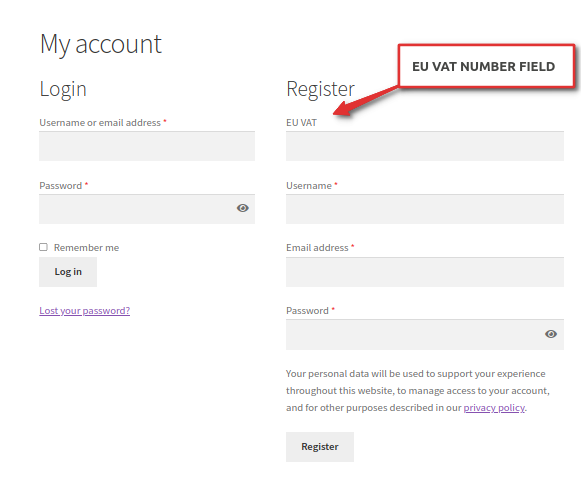
Task: Click the EU VAT NUMBER FIELD callout box
Action: coord(486,66)
